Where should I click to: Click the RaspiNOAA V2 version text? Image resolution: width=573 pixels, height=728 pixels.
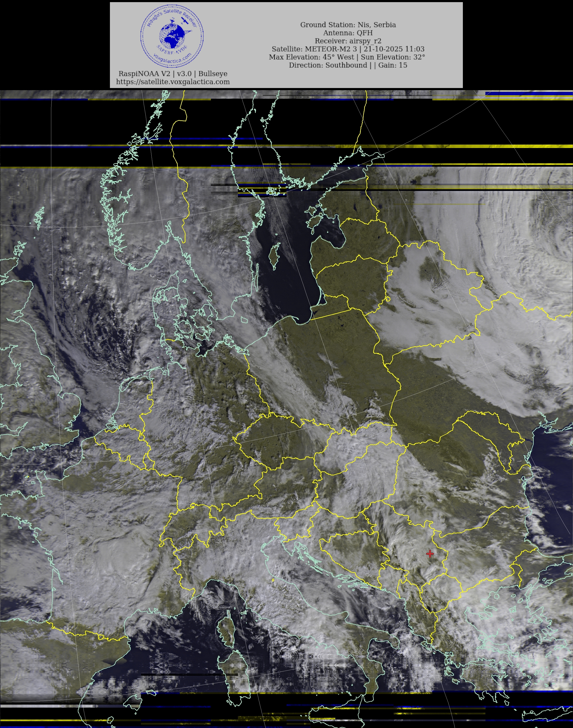click(x=173, y=74)
